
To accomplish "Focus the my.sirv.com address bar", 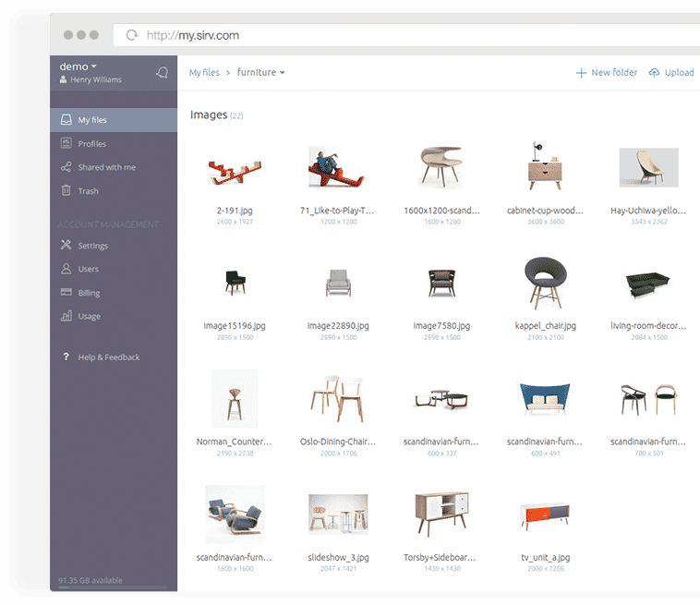I will click(369, 36).
